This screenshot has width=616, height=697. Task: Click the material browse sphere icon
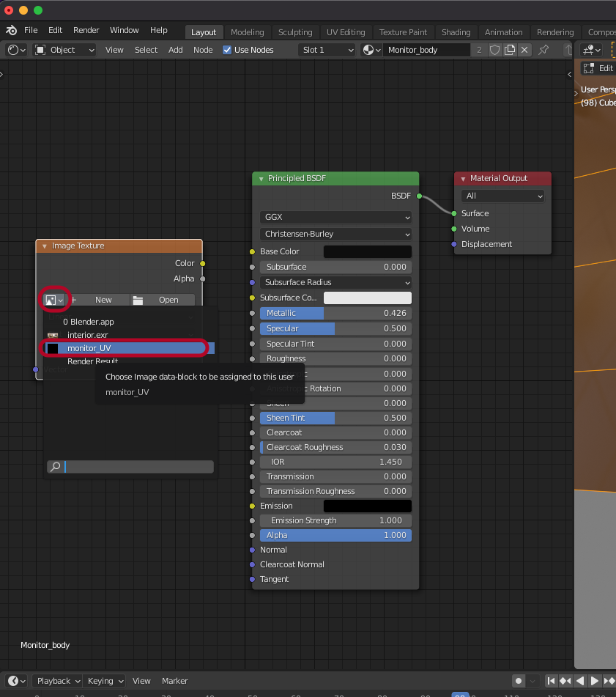tap(372, 50)
